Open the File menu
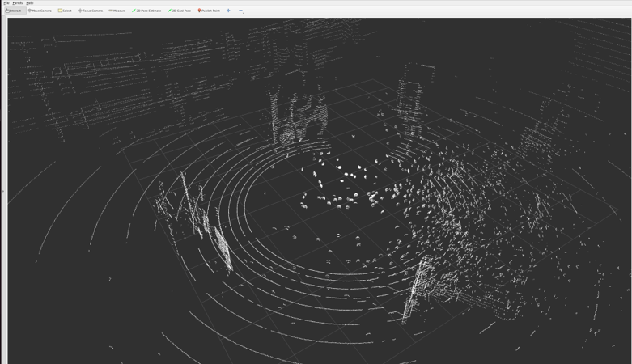The height and width of the screenshot is (364, 632). (6, 2)
